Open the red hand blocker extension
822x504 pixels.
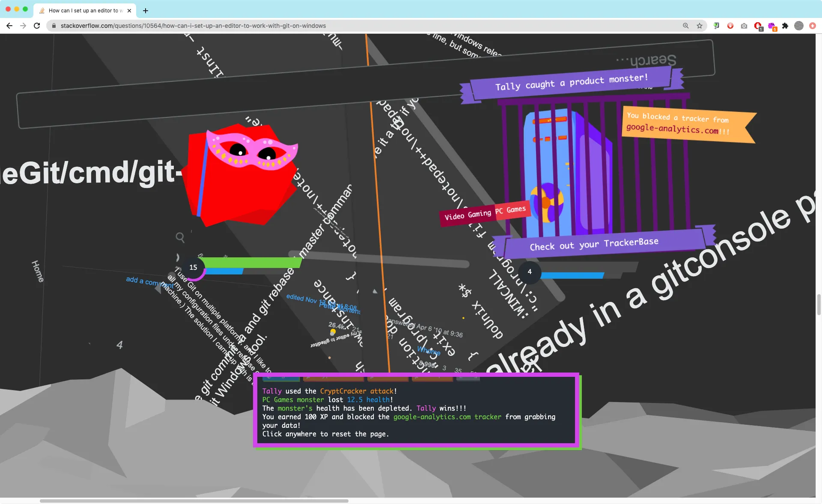point(730,26)
